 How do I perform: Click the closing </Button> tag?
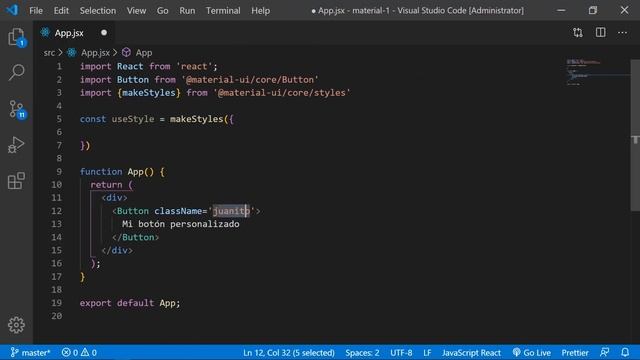pos(136,237)
